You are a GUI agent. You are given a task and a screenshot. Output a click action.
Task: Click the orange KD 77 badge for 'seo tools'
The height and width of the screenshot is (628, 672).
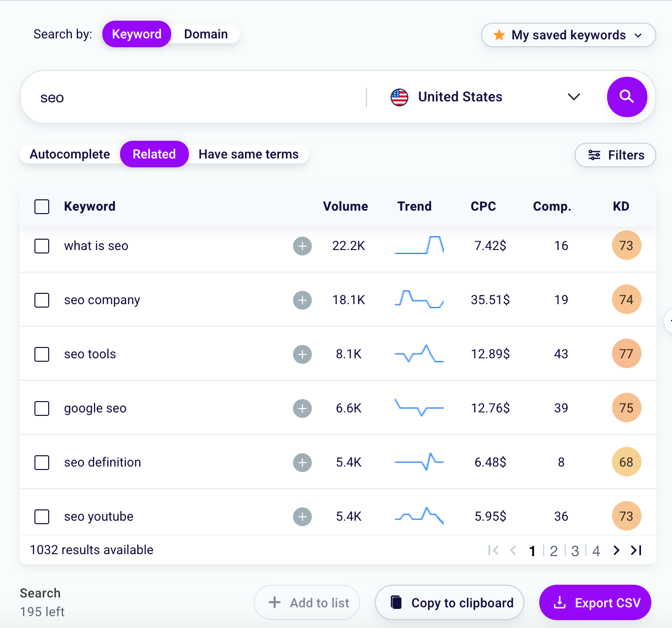(626, 353)
